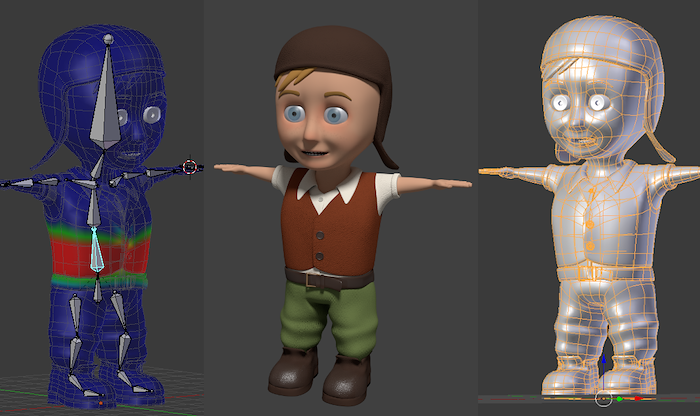The image size is (700, 416).
Task: Click the cyan highlighted spine bone
Action: click(x=95, y=250)
